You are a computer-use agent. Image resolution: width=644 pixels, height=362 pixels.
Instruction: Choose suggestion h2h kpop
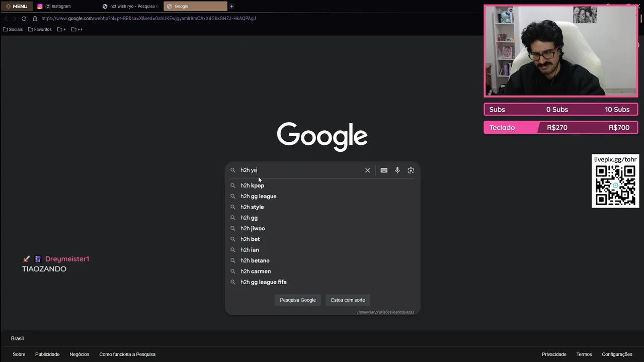[322, 186]
